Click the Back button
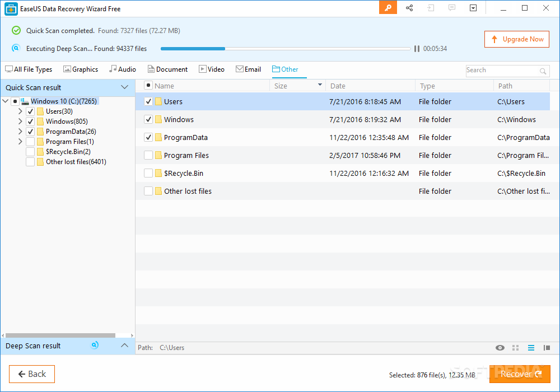 (x=32, y=374)
